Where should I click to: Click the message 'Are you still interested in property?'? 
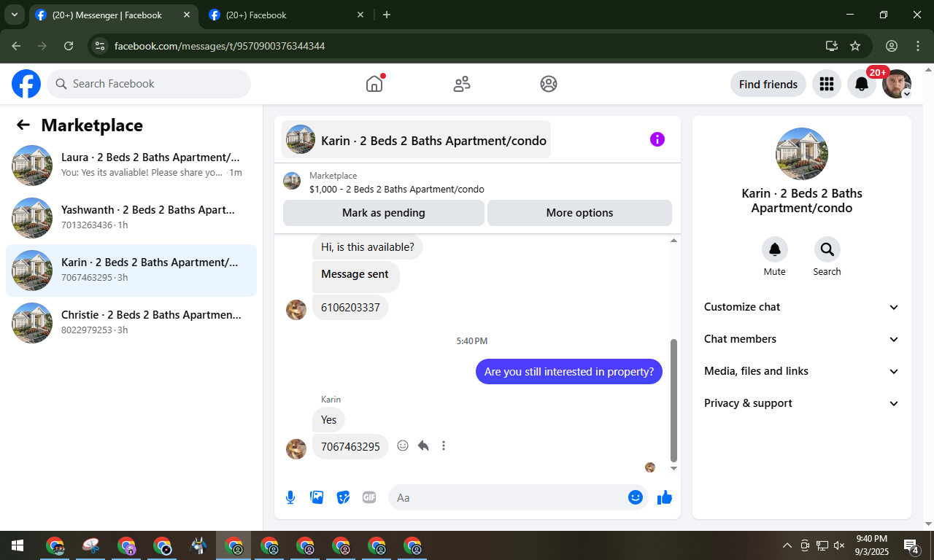(569, 372)
